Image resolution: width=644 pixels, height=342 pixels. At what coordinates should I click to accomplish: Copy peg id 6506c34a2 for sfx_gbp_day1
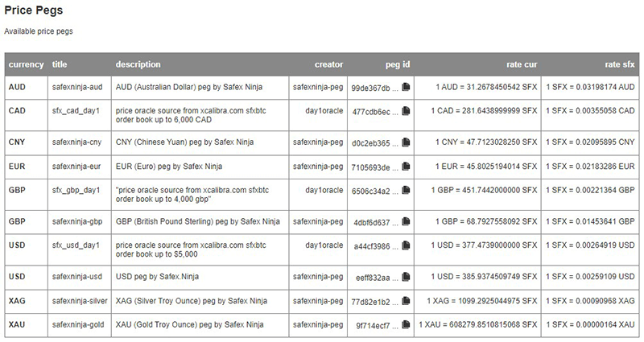click(x=406, y=190)
